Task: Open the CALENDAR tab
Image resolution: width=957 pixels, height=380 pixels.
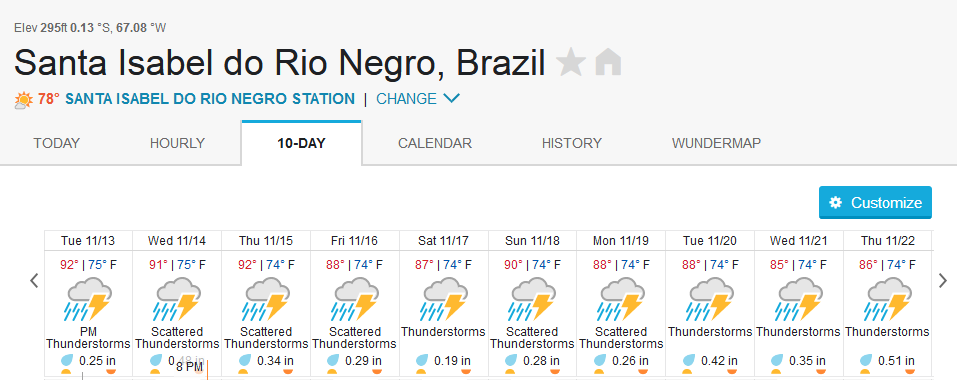Action: pyautogui.click(x=435, y=143)
